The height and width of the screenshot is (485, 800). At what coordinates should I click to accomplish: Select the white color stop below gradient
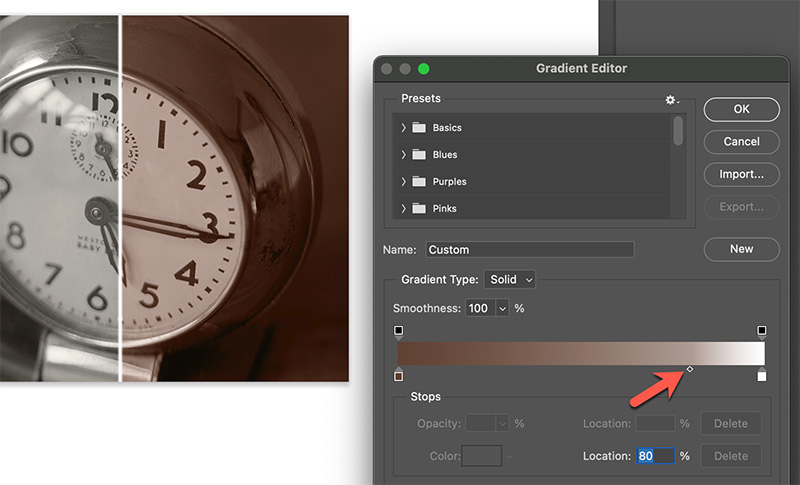coord(762,375)
